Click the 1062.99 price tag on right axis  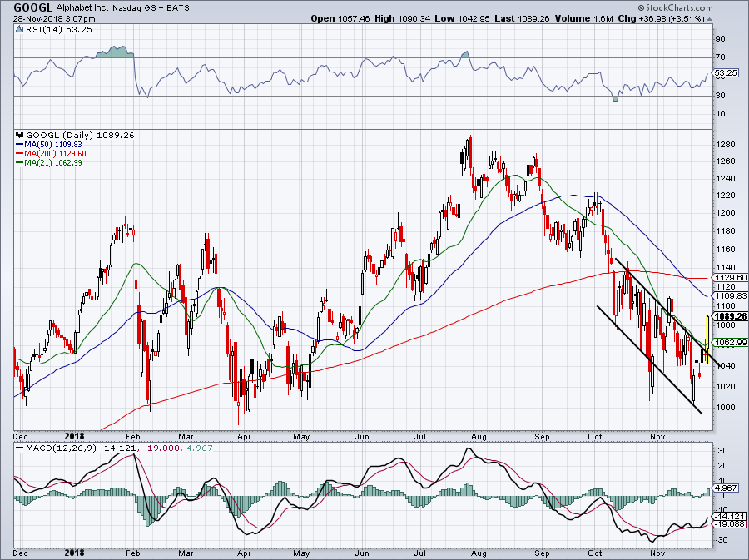point(729,342)
